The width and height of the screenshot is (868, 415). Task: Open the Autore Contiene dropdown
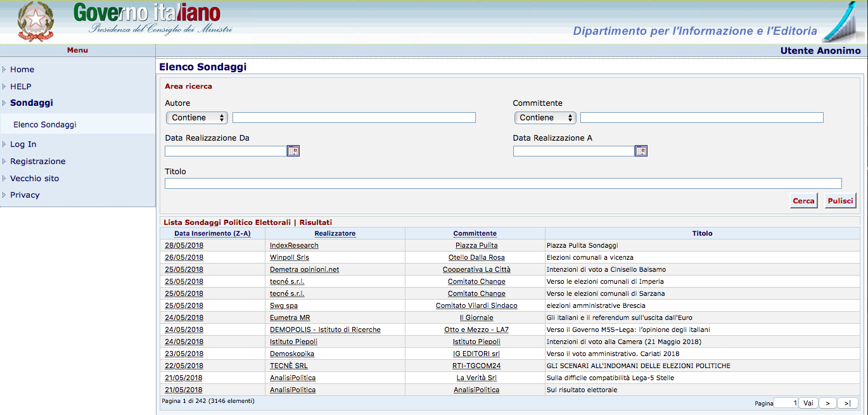point(197,118)
